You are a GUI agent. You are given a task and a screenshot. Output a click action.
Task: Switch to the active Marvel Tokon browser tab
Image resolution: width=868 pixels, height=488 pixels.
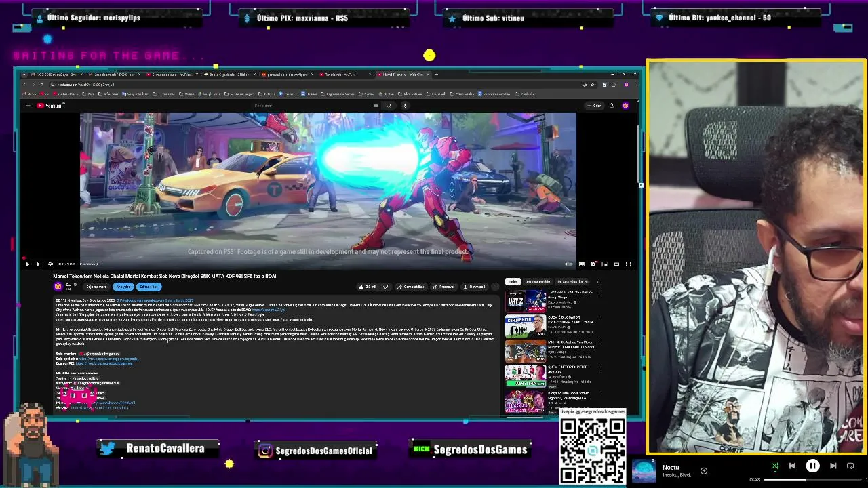(x=403, y=75)
